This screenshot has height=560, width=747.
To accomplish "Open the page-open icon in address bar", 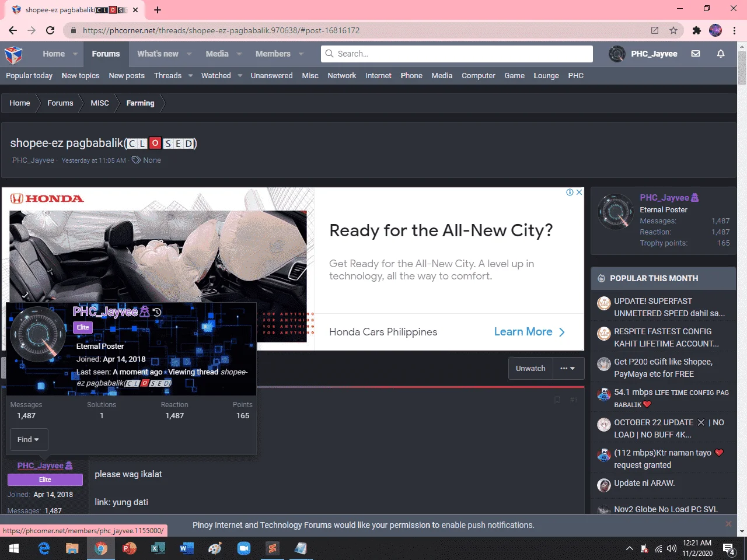I will pos(655,30).
